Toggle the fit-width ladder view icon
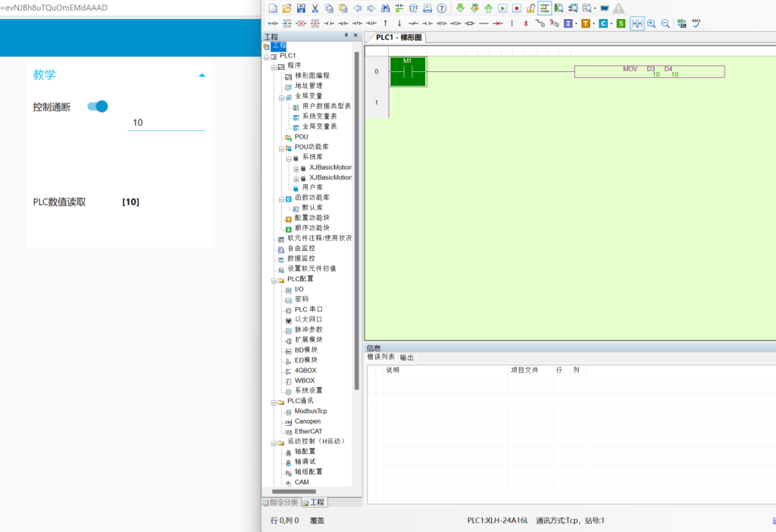The image size is (776, 532). [x=637, y=23]
